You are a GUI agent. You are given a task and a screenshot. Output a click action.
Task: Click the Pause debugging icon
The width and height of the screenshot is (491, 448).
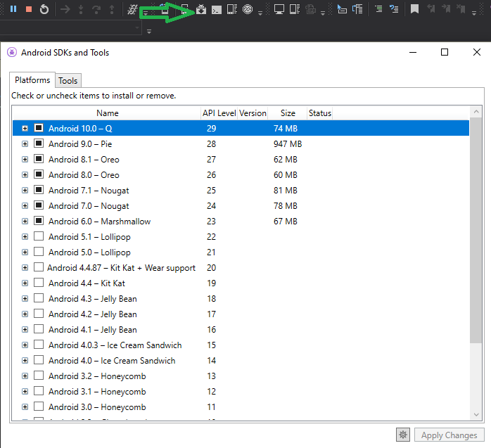point(13,9)
